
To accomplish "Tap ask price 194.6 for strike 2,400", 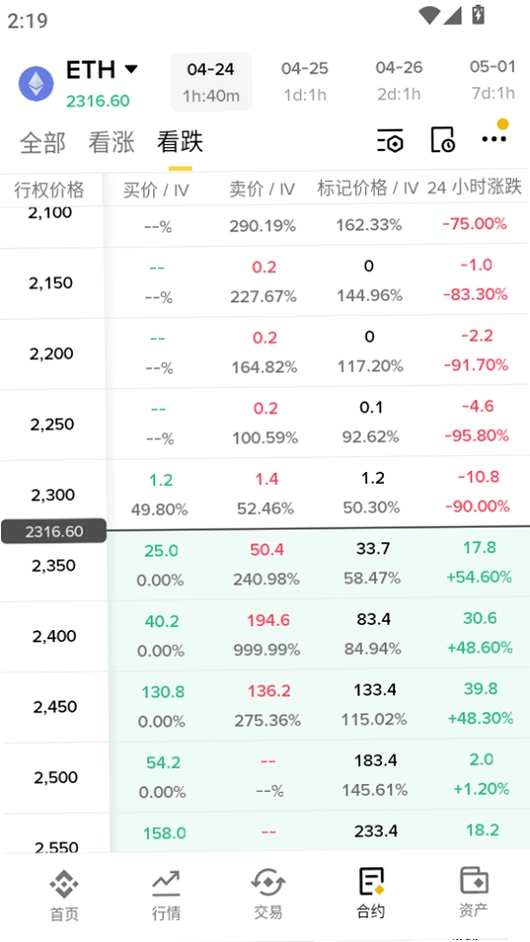I will [268, 621].
